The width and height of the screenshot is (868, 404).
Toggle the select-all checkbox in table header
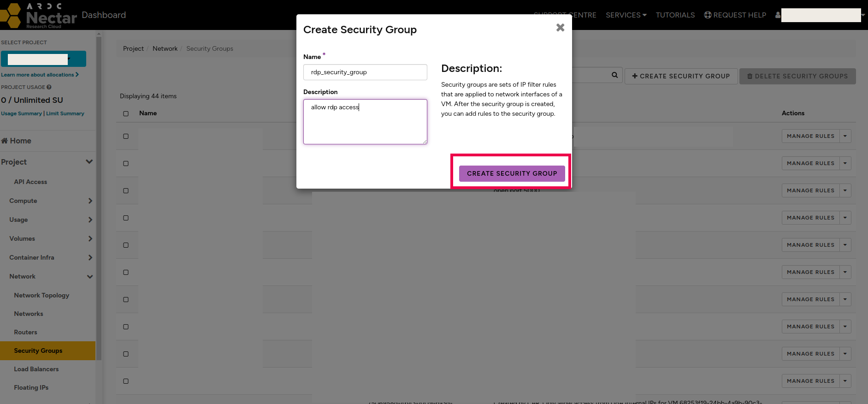pos(126,113)
